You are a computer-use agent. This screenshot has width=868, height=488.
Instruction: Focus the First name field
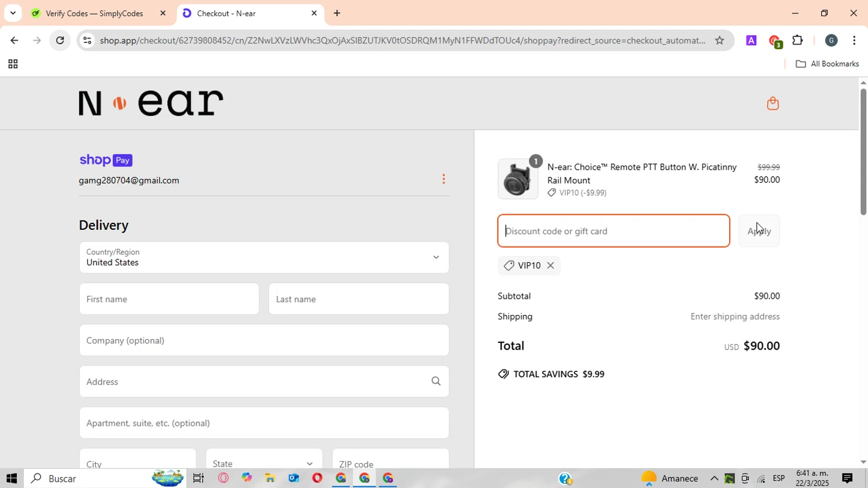(x=169, y=299)
